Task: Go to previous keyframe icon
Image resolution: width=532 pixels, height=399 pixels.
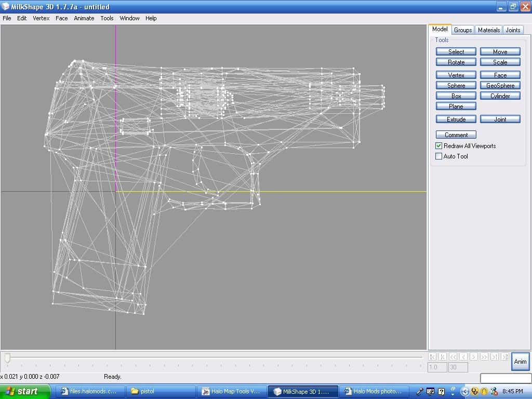Action: [x=443, y=356]
